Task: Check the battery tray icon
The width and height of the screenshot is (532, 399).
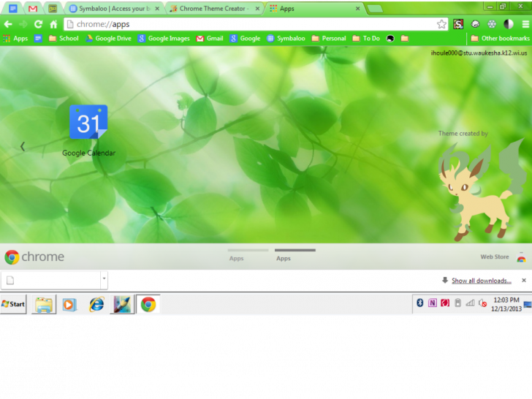Action: (457, 303)
